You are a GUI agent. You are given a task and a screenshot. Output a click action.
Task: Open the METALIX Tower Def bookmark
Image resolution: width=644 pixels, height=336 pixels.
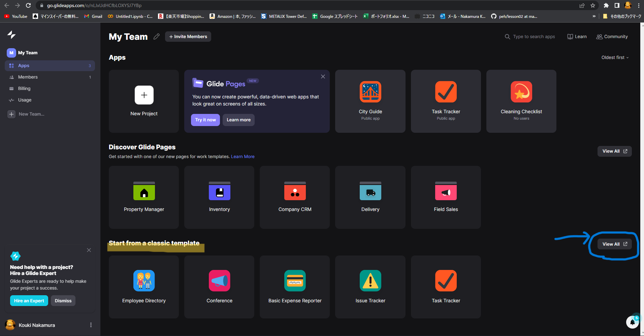coord(284,16)
